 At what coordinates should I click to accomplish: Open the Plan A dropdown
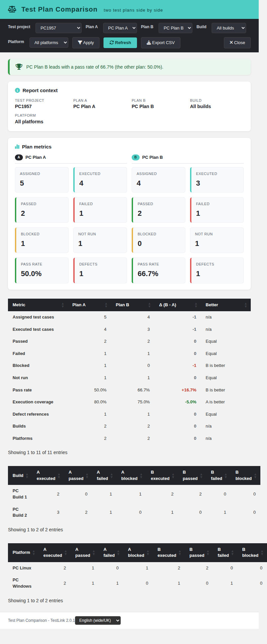tap(120, 28)
